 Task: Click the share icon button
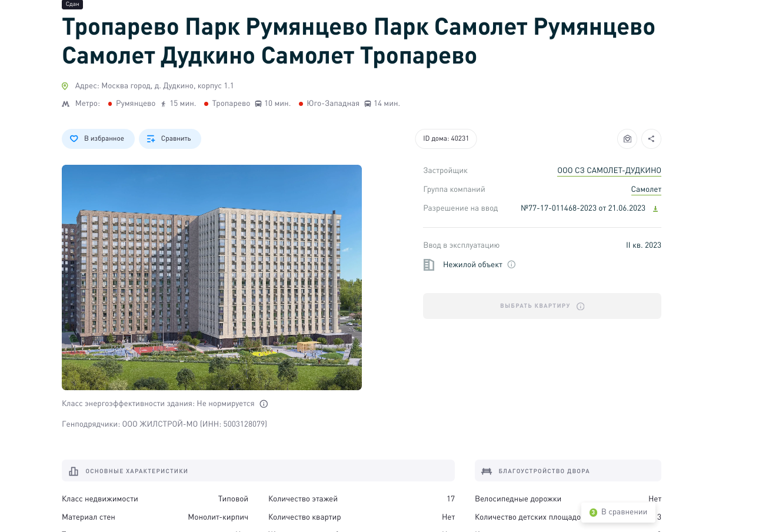click(x=651, y=139)
